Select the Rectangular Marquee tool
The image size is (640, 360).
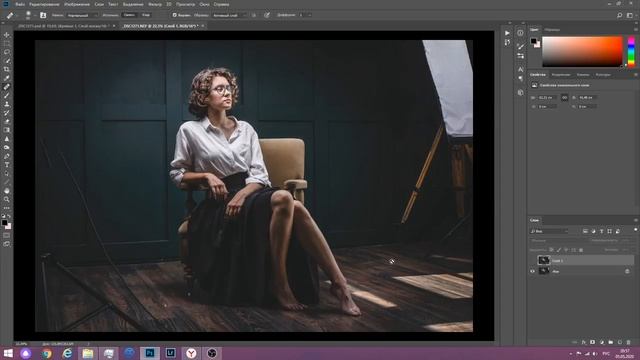tap(7, 44)
